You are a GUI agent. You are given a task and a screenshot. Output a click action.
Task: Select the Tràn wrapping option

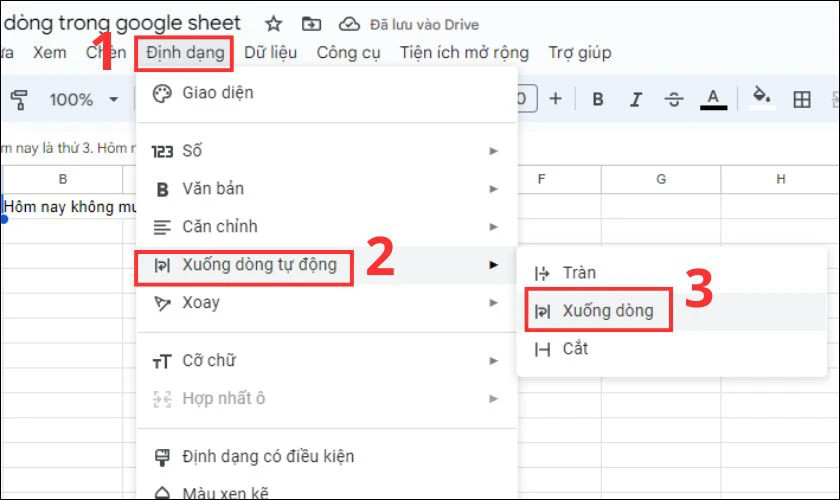[579, 273]
